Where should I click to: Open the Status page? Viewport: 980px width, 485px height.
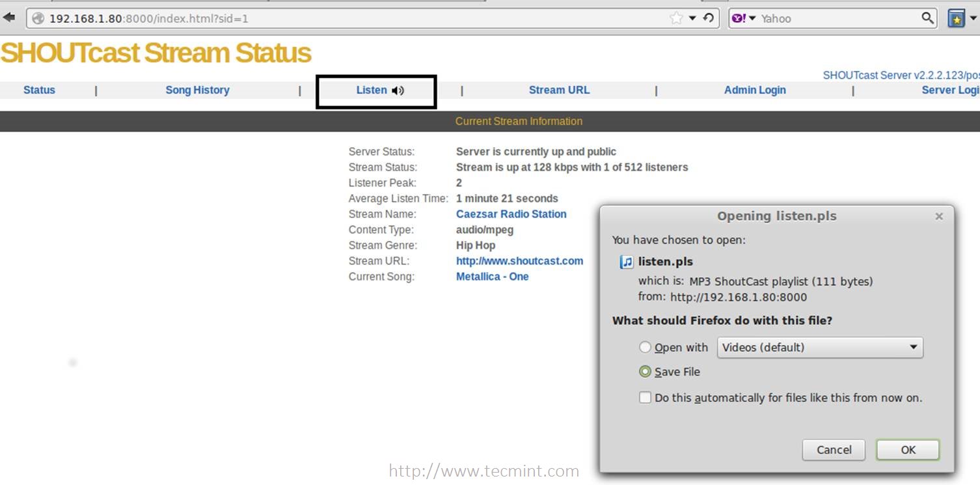pos(39,90)
